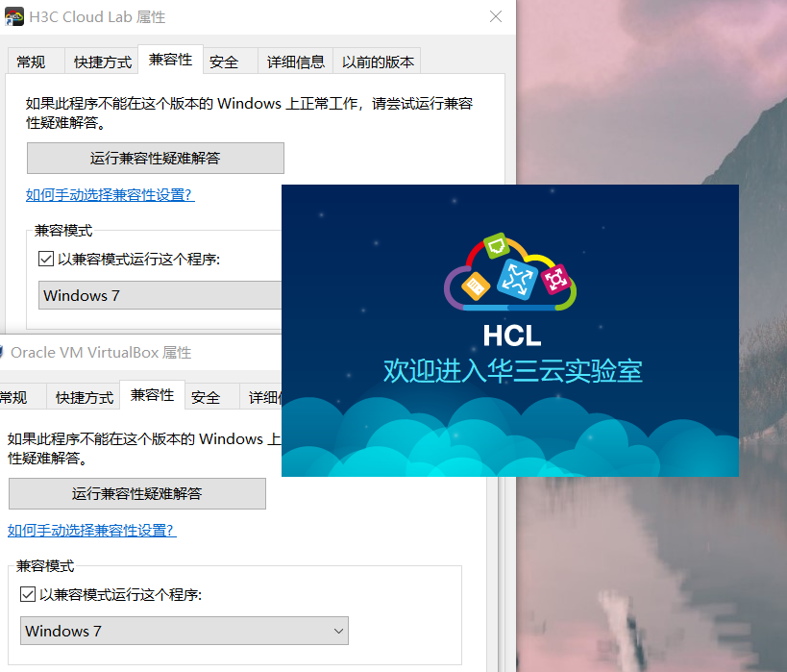Click the blue router arrows icon in HCL logo

click(x=517, y=279)
